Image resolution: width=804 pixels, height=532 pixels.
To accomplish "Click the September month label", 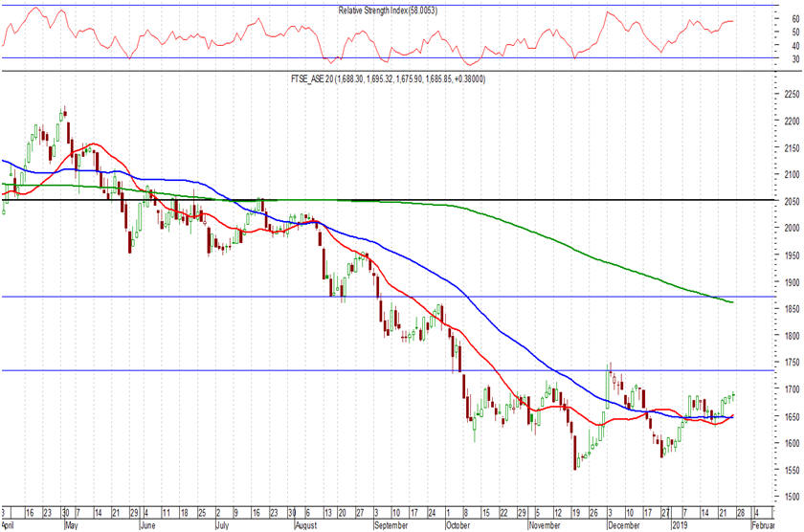I will point(391,525).
